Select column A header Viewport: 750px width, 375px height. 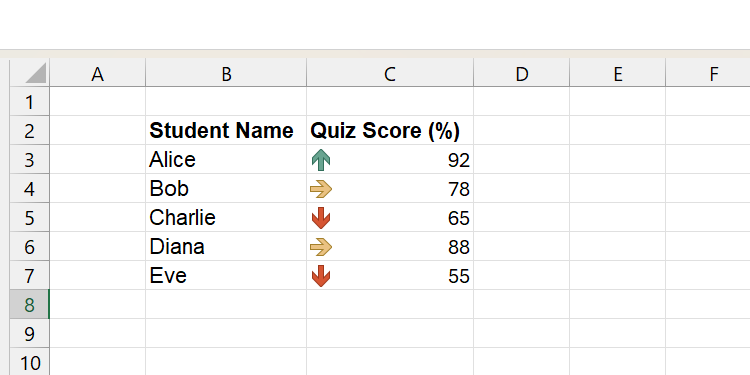tap(98, 73)
